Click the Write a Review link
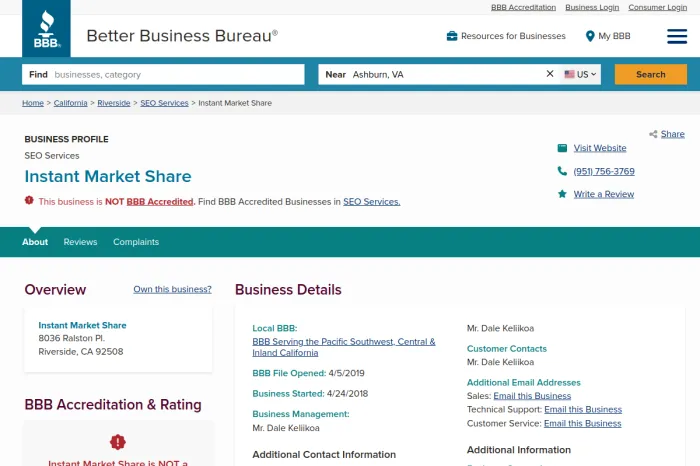Screen dimensions: 700x466 pyautogui.click(x=604, y=194)
